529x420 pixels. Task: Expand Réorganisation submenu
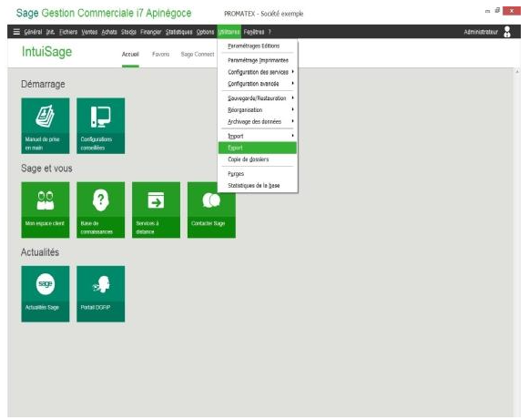258,109
